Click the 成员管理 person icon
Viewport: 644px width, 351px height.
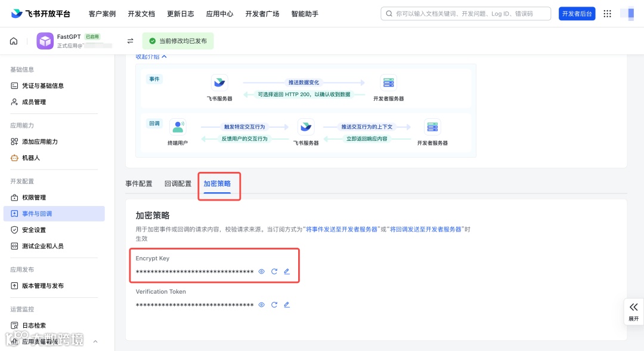click(14, 102)
